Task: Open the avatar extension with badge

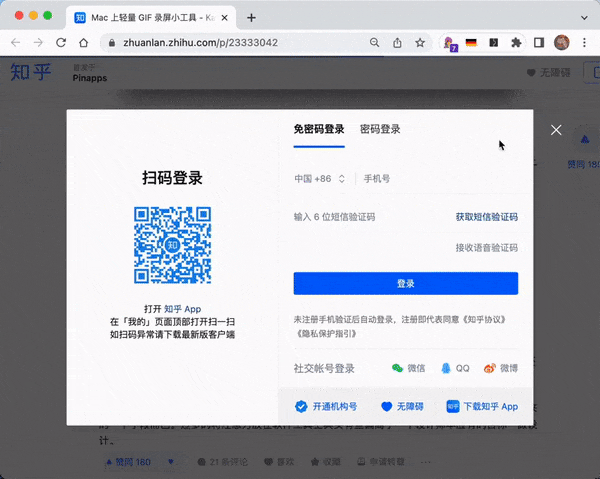Action: [x=450, y=43]
